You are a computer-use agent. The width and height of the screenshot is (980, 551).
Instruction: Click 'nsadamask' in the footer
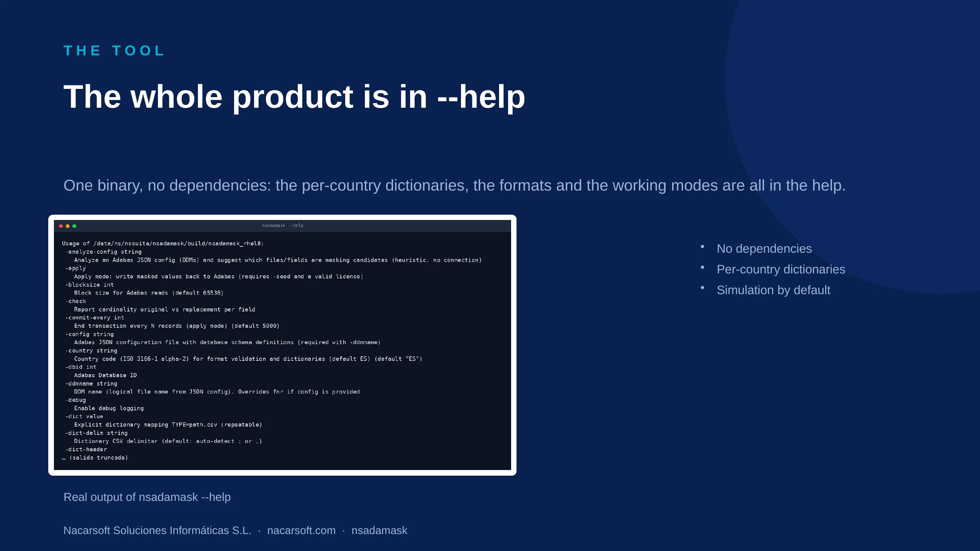379,530
